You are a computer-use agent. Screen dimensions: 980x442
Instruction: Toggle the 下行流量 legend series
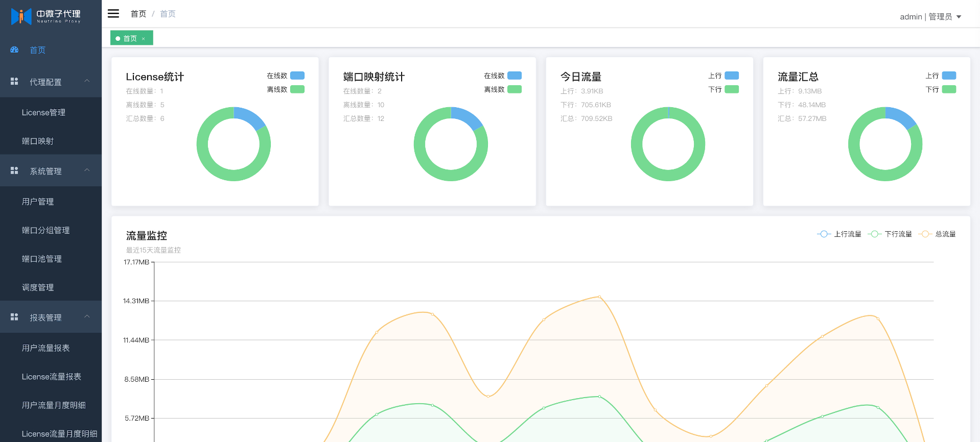890,234
